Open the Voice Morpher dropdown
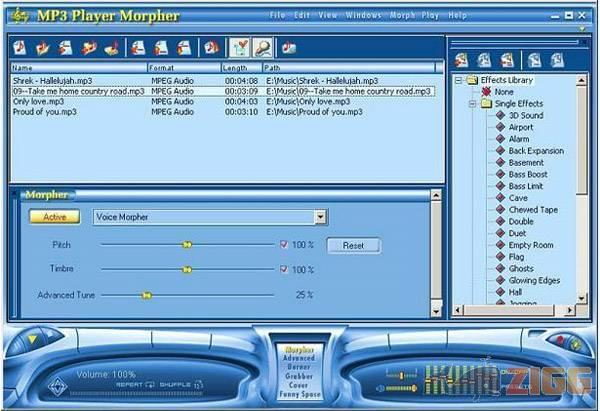600x411 pixels. [x=320, y=216]
